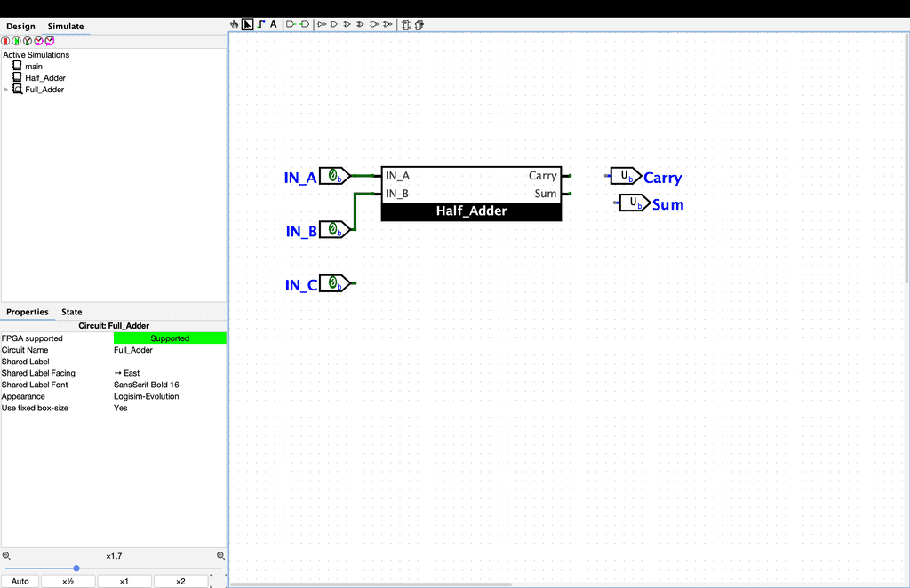Switch to the State tab

71,312
